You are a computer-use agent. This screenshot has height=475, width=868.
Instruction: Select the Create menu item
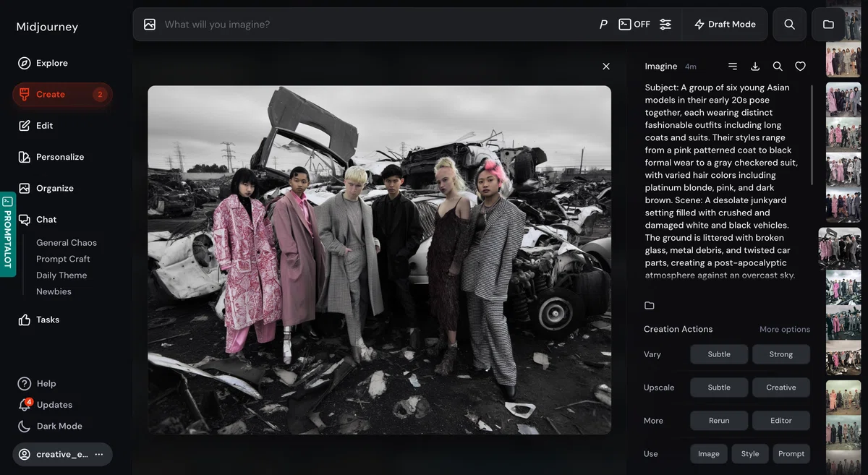[x=62, y=94]
